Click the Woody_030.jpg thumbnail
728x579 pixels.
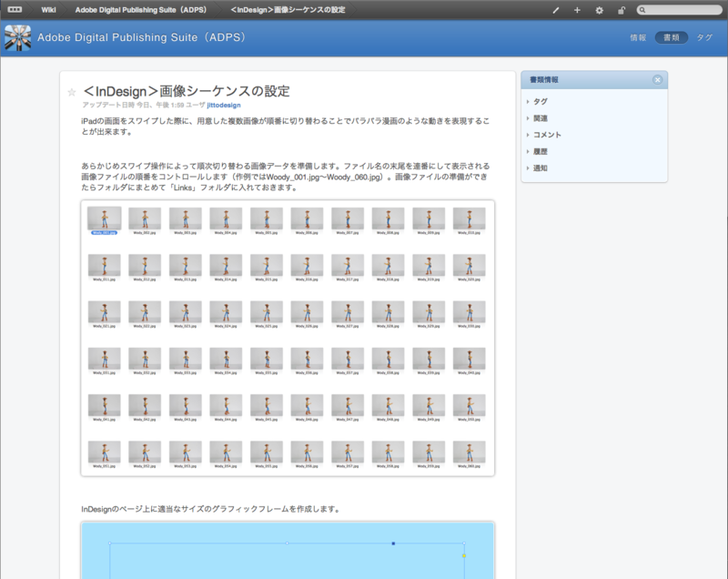coord(470,311)
